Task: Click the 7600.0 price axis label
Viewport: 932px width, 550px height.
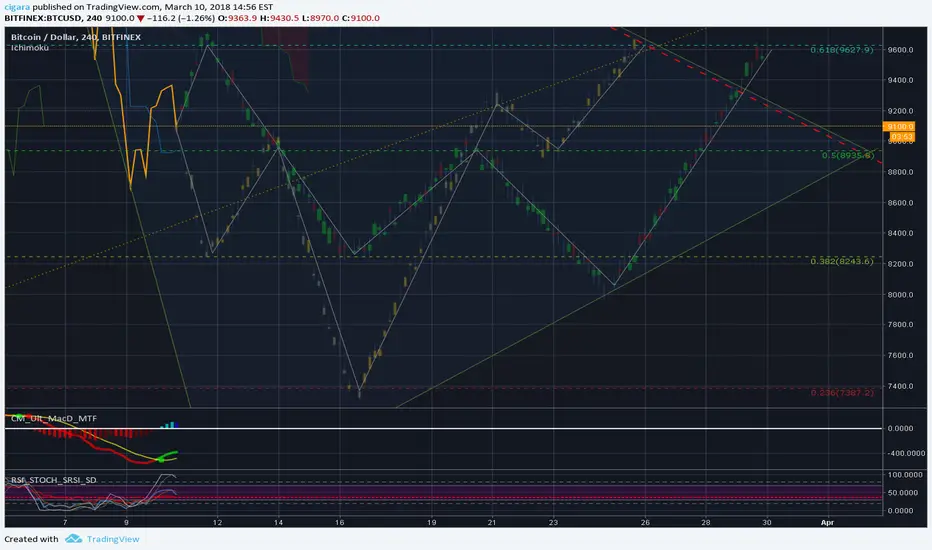Action: coord(900,356)
